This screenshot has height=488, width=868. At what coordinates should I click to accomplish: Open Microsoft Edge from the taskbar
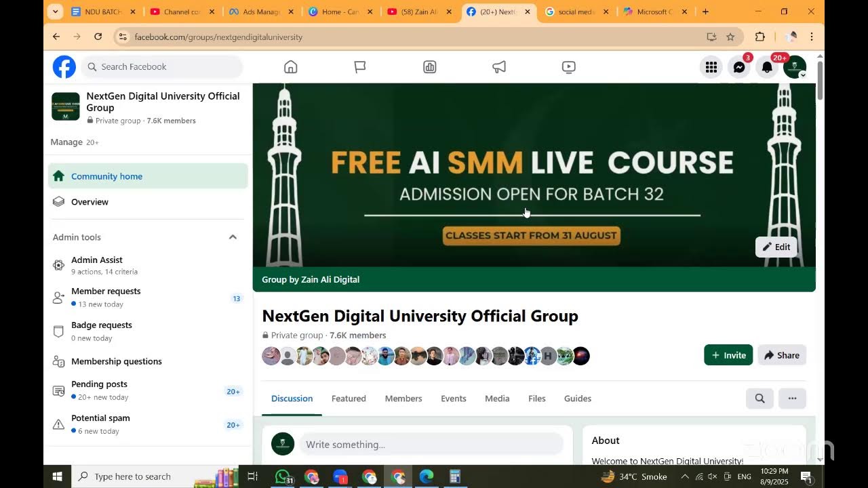tap(426, 476)
